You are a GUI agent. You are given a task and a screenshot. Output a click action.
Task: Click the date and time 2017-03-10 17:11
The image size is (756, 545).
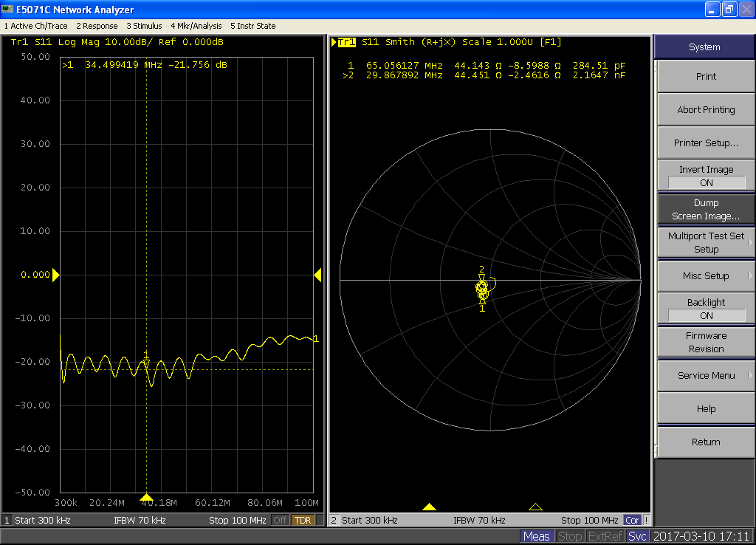click(x=701, y=536)
